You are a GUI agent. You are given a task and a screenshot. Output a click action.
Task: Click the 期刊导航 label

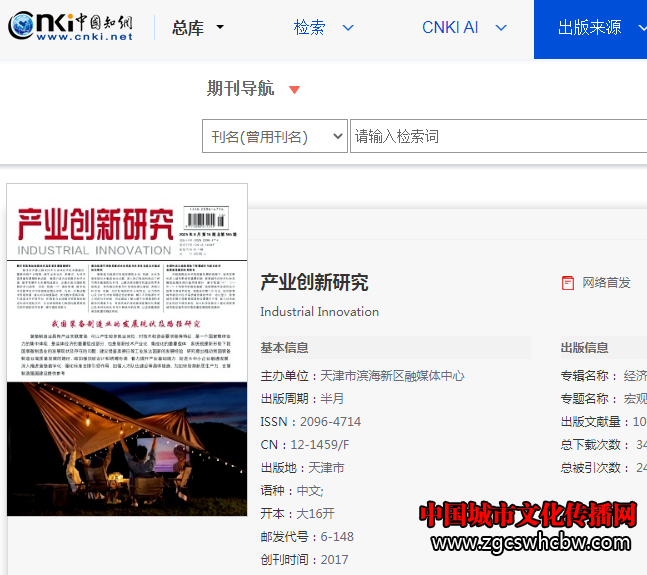tap(240, 89)
